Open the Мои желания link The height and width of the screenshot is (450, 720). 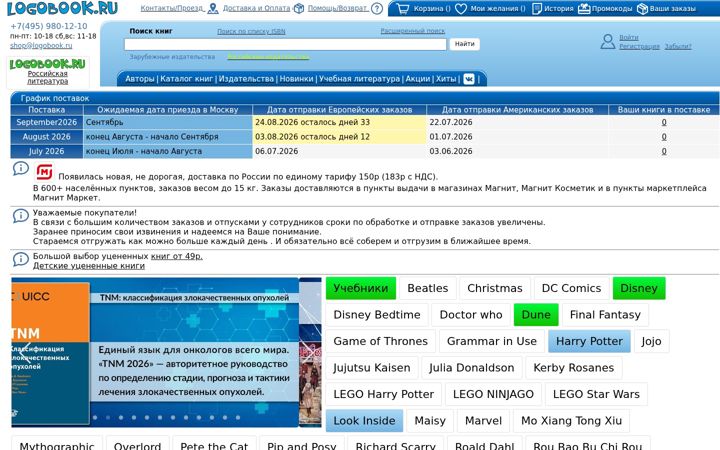coord(498,9)
